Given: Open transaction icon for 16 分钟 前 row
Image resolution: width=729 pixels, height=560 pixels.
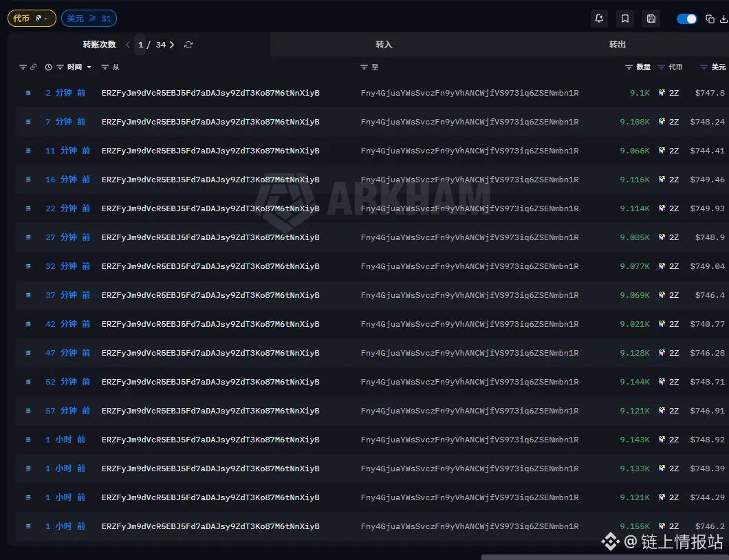Looking at the screenshot, I should tap(28, 180).
